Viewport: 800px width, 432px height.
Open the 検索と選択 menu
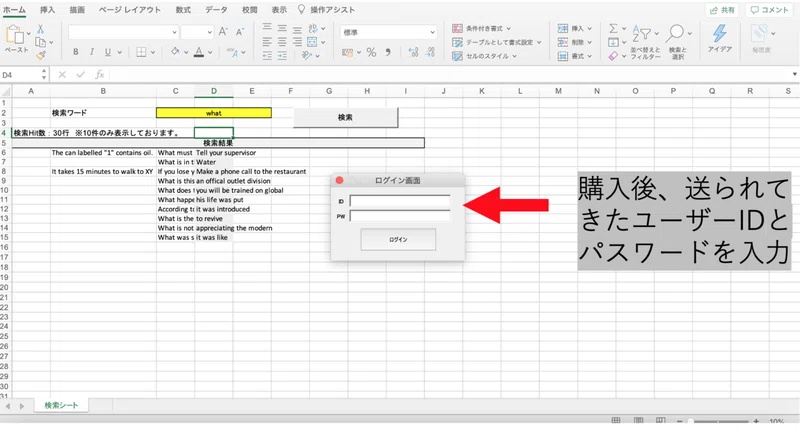pyautogui.click(x=679, y=42)
